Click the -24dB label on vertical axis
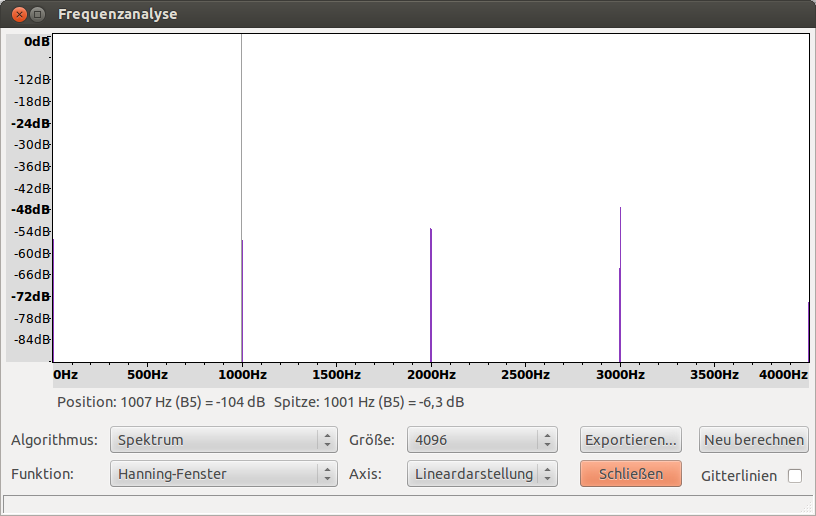This screenshot has width=816, height=516. point(31,124)
